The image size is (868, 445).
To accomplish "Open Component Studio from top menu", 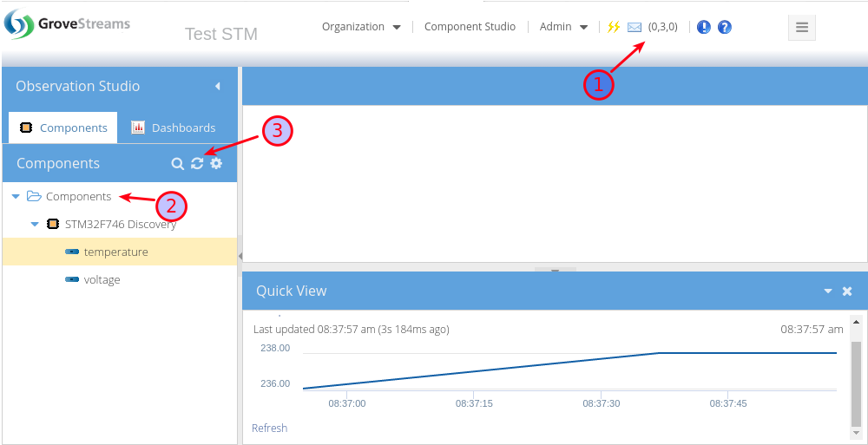I will (470, 27).
